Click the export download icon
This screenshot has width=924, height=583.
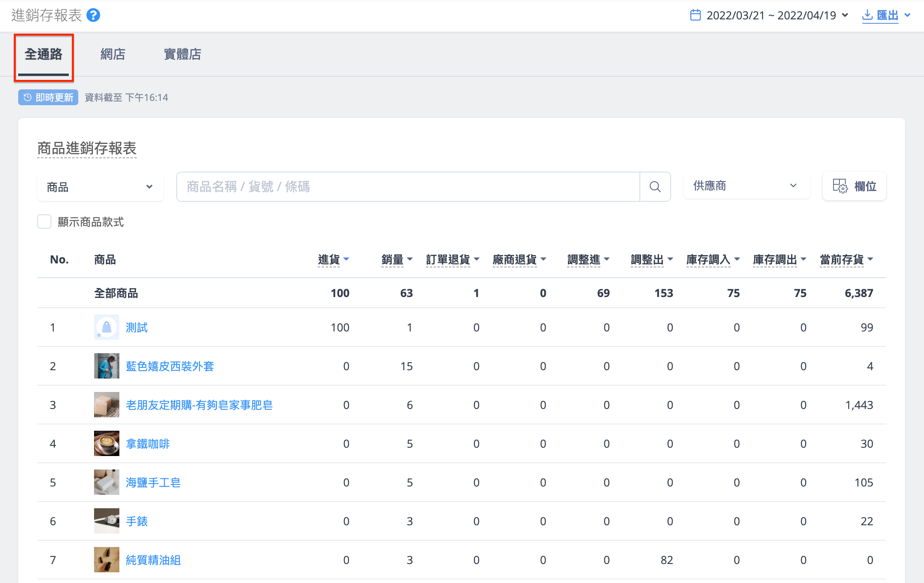[x=867, y=15]
